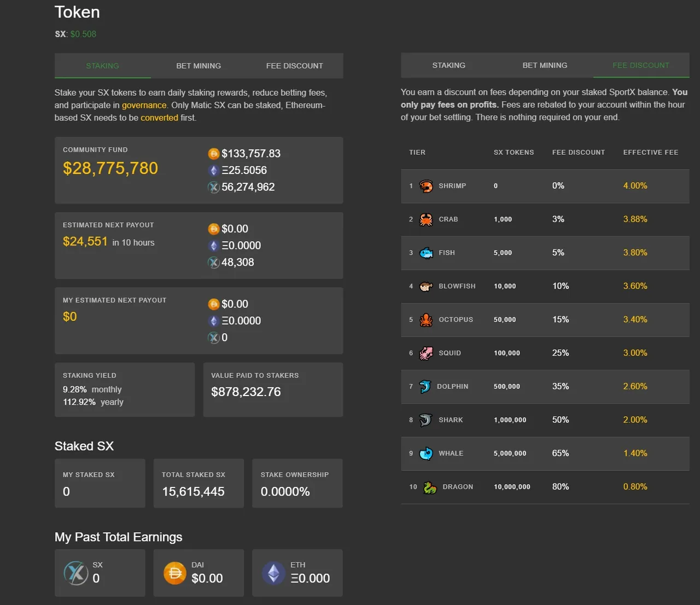Click the Shark tier icon

[x=426, y=420]
